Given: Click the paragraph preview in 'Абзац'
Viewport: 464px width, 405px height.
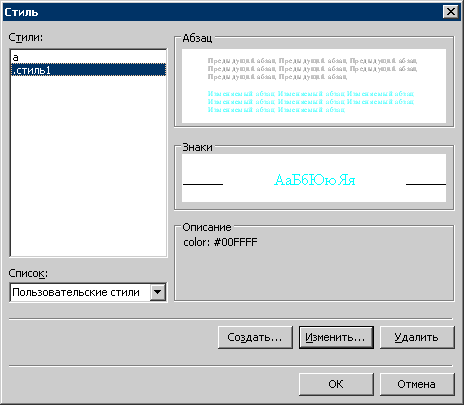Looking at the screenshot, I should (x=314, y=86).
